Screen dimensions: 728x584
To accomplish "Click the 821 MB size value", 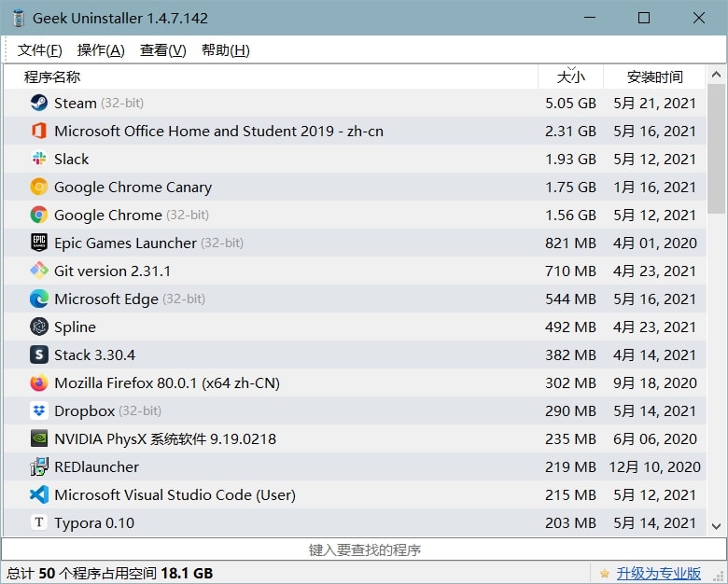I will coord(570,243).
